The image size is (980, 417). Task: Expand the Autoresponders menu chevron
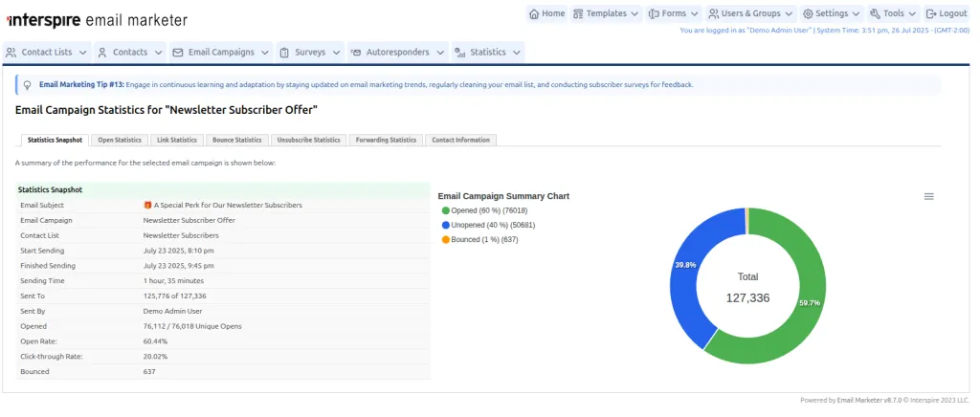(x=440, y=53)
